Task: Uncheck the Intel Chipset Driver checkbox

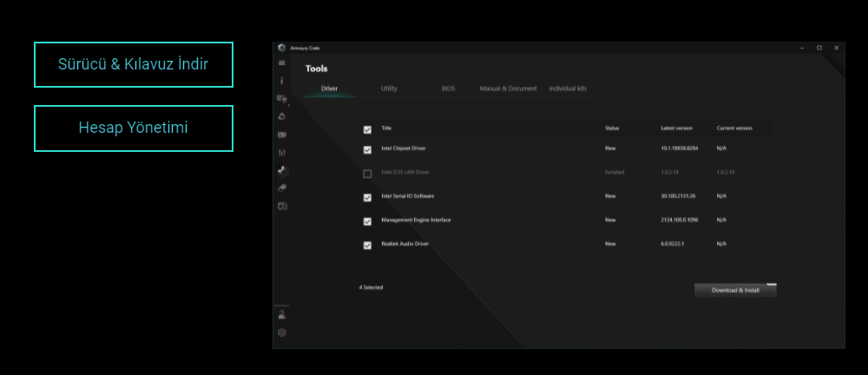Action: click(367, 149)
